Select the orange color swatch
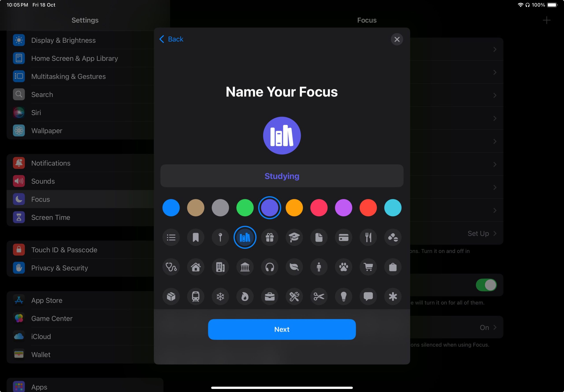 click(294, 207)
